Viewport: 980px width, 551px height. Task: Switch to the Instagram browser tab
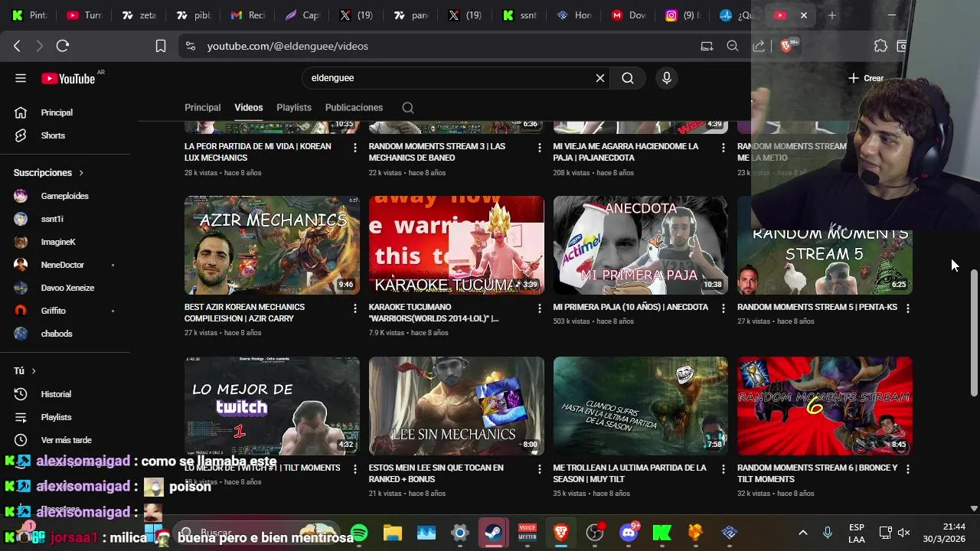[x=682, y=15]
